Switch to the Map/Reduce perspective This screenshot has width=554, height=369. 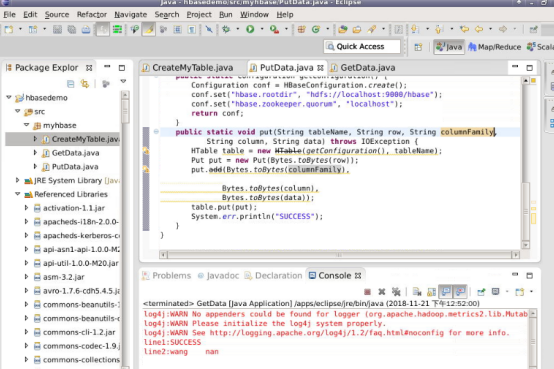(495, 47)
